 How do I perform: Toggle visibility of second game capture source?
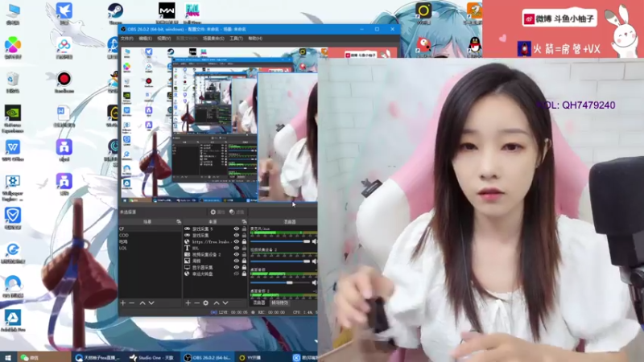236,235
